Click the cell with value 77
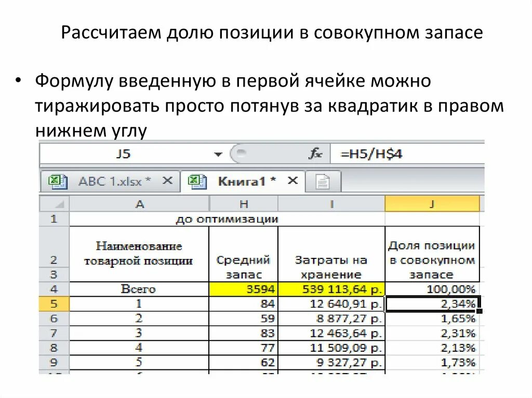Viewport: 532px width, 398px height. point(243,348)
